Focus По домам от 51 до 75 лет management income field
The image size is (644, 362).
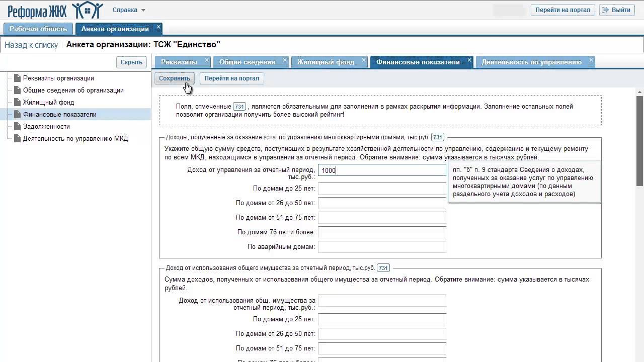382,218
